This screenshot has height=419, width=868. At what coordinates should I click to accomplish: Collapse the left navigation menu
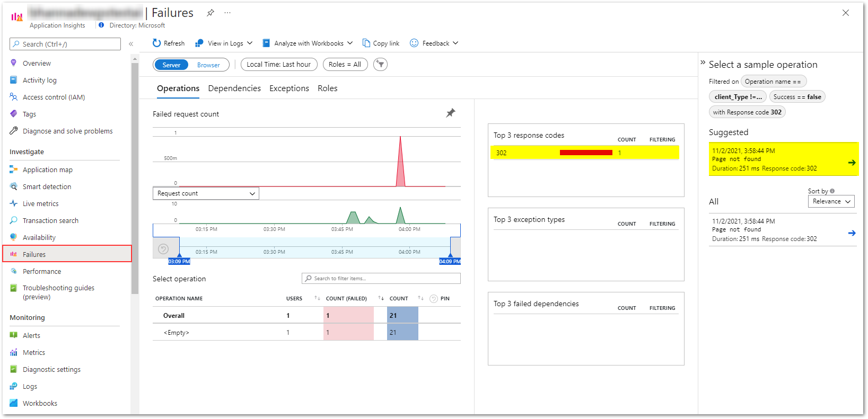pyautogui.click(x=131, y=44)
